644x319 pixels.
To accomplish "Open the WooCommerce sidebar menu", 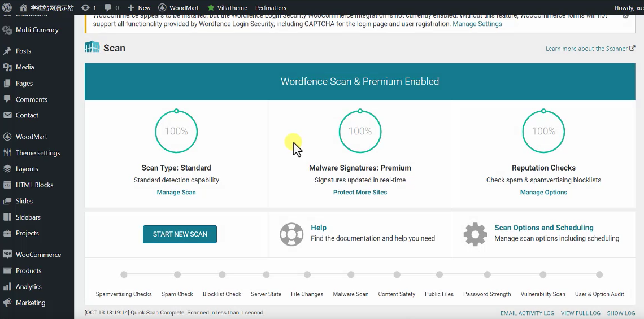I will click(x=38, y=255).
